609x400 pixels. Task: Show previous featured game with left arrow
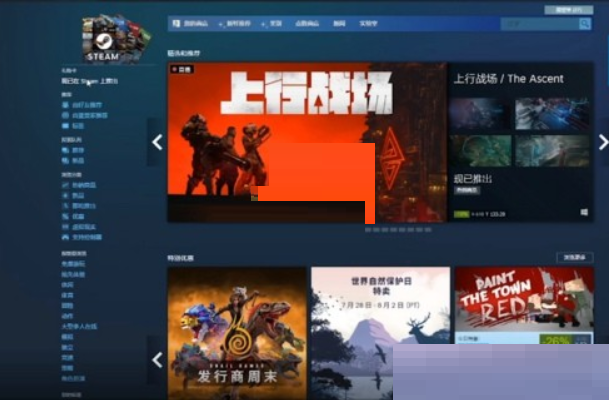coord(157,142)
